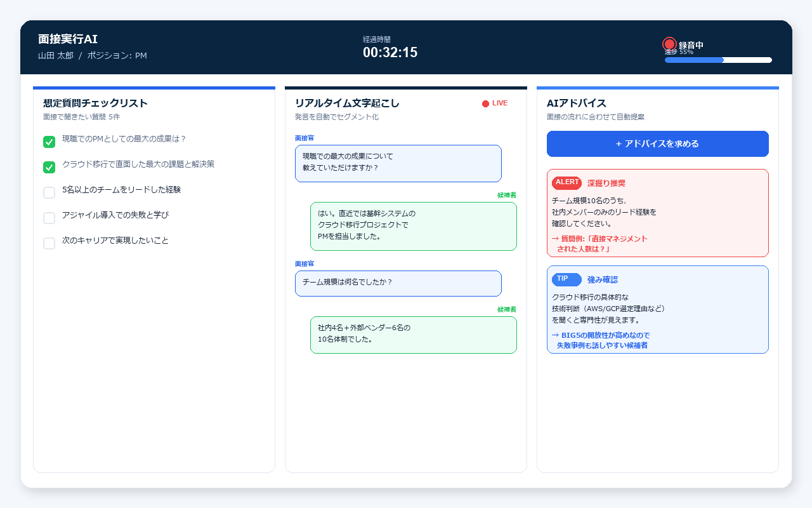Check アジャイル導入での失敗と学び checkbox
This screenshot has width=812, height=508.
pyautogui.click(x=49, y=218)
